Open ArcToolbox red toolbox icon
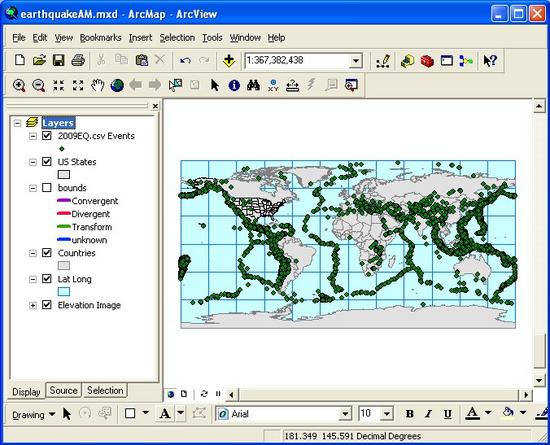Image resolution: width=550 pixels, height=445 pixels. [427, 61]
